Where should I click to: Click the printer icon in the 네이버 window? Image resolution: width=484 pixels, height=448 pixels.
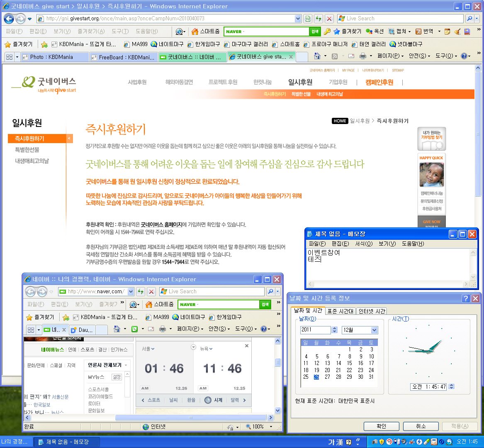click(x=163, y=329)
